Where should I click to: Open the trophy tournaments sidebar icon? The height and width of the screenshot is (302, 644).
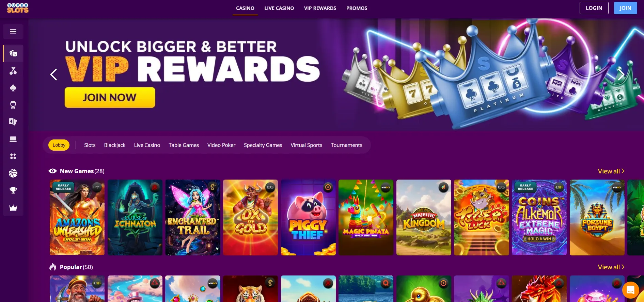coord(13,190)
